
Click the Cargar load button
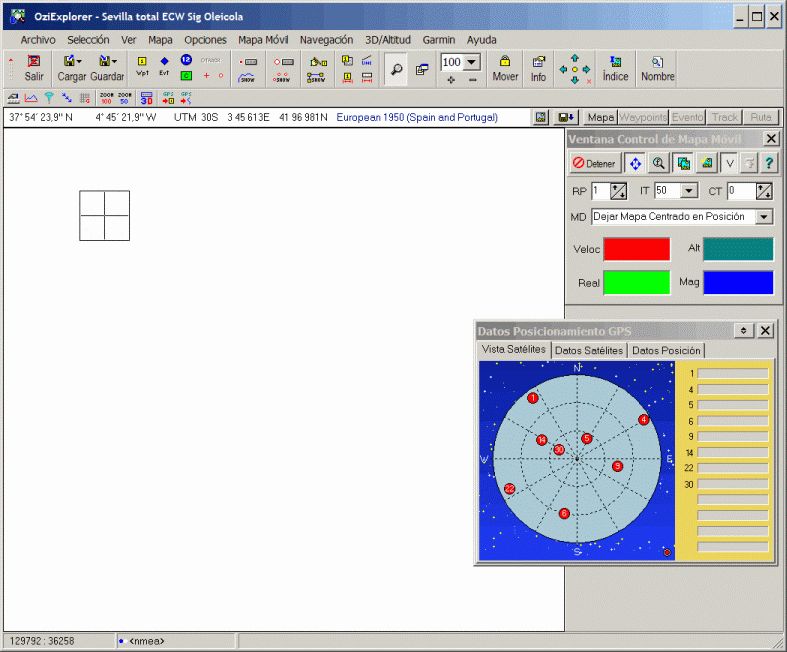(x=72, y=67)
